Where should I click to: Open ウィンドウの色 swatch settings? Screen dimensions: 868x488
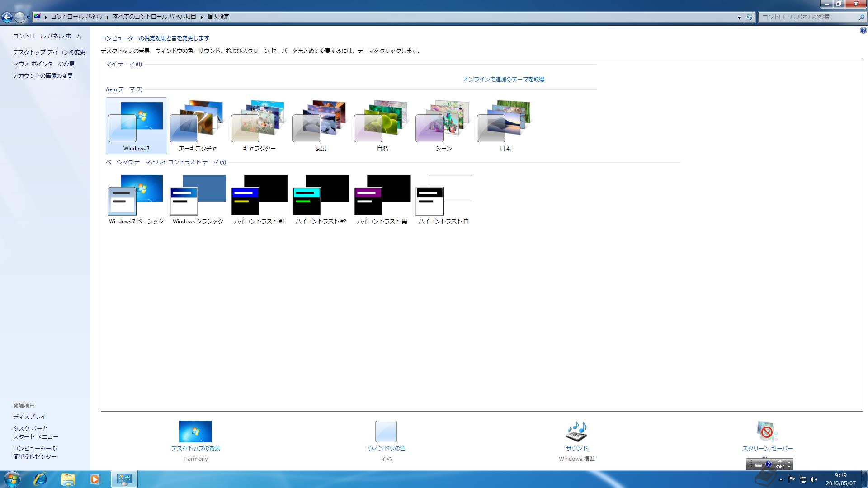pyautogui.click(x=386, y=432)
